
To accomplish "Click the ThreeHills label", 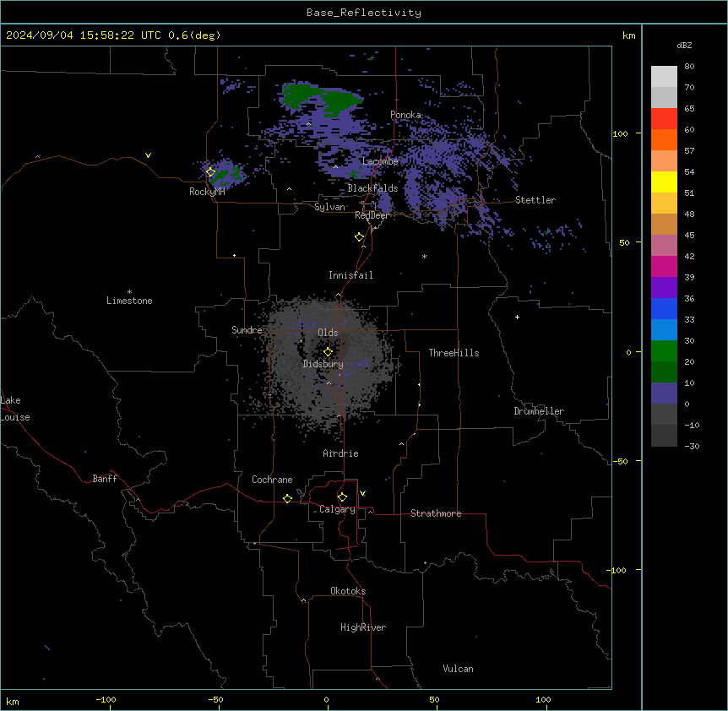I will (x=454, y=353).
